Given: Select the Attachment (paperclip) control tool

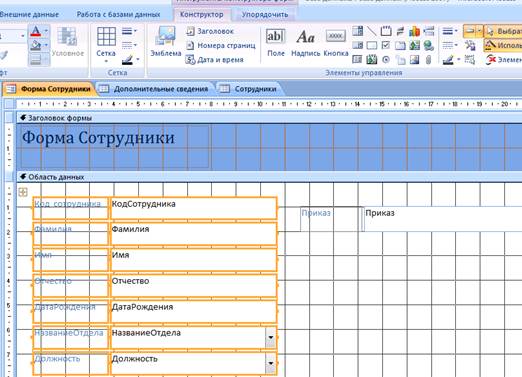Looking at the screenshot, I should [x=429, y=60].
